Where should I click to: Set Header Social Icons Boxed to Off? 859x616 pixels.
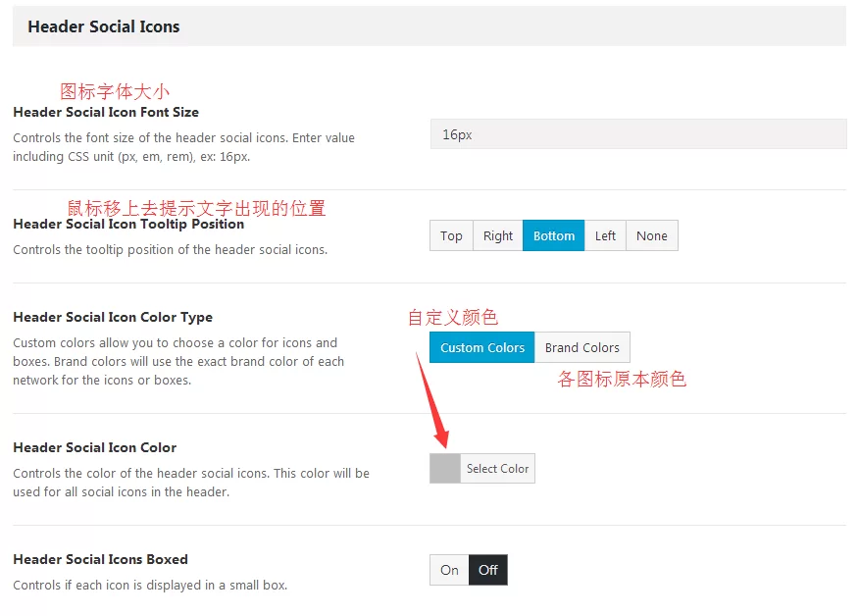(488, 570)
